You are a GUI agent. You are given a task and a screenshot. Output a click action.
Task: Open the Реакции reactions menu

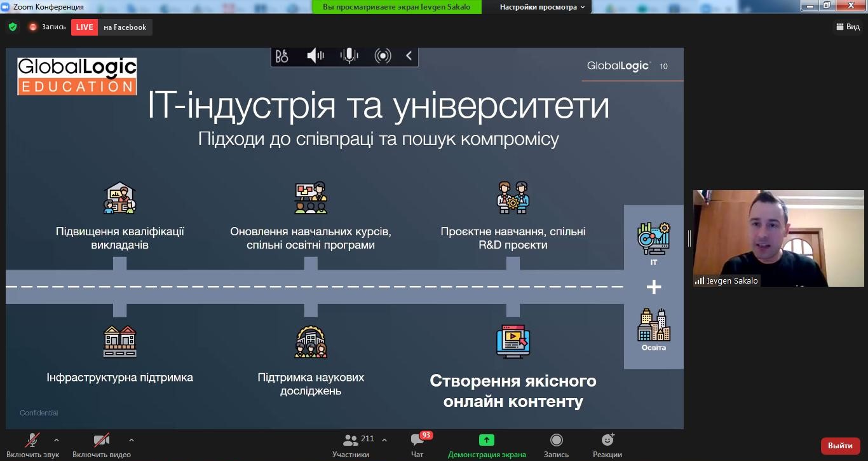click(x=607, y=445)
